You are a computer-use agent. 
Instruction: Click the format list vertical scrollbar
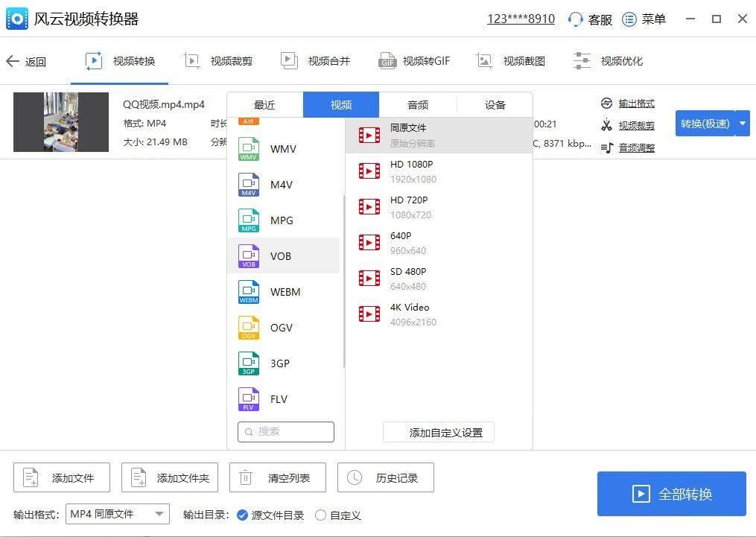tap(344, 281)
